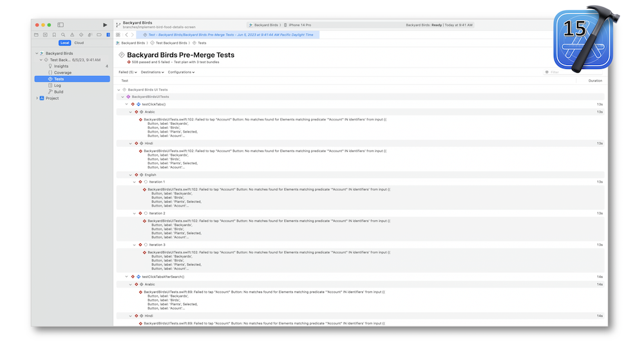
Task: Collapse the Iteration 2 row
Action: [x=135, y=214]
